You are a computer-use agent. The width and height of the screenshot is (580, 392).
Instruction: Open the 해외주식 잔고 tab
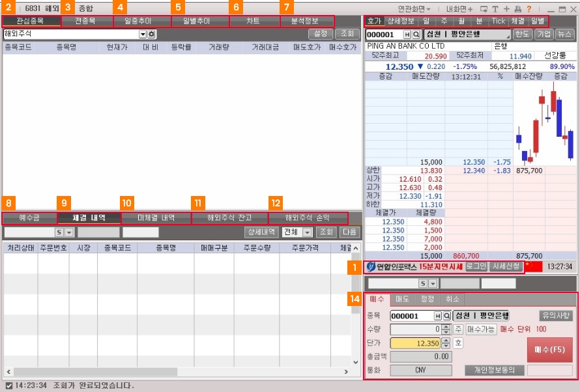pyautogui.click(x=229, y=218)
